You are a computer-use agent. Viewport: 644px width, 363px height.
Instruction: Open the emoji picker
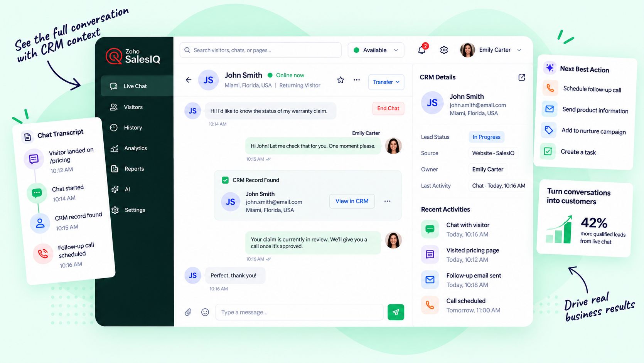coord(205,312)
